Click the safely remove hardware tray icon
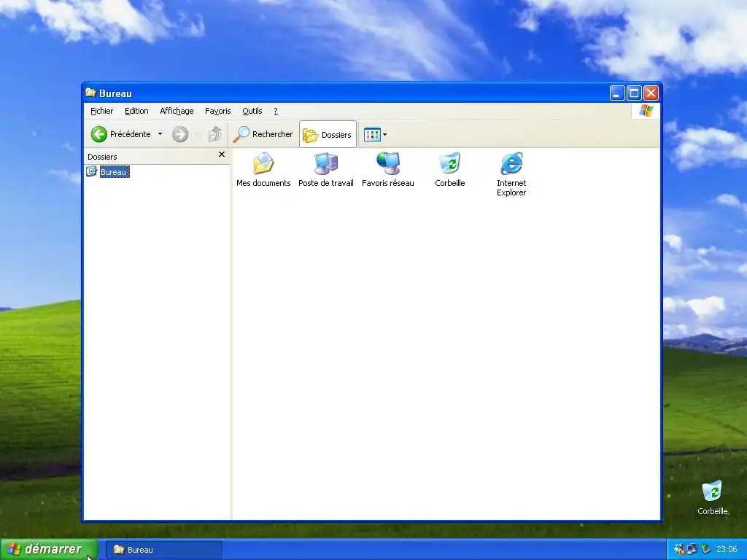Viewport: 747px width, 560px height. tap(705, 550)
